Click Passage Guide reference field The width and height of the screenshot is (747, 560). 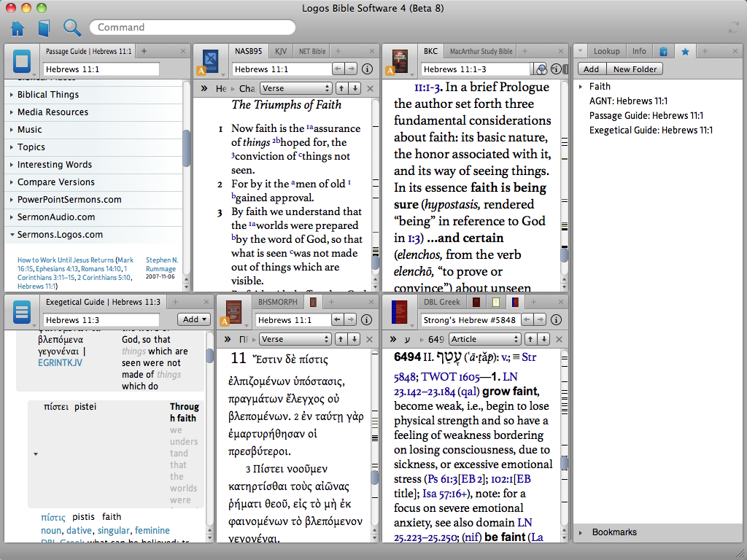pyautogui.click(x=101, y=69)
